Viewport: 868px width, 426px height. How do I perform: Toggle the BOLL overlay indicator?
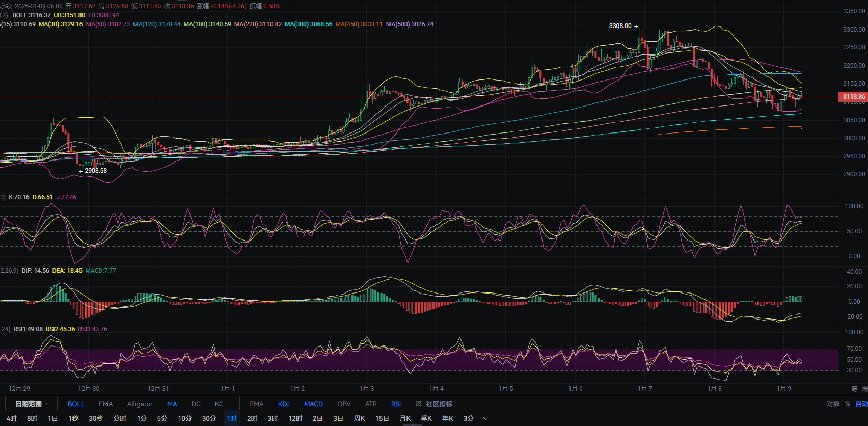[76, 404]
